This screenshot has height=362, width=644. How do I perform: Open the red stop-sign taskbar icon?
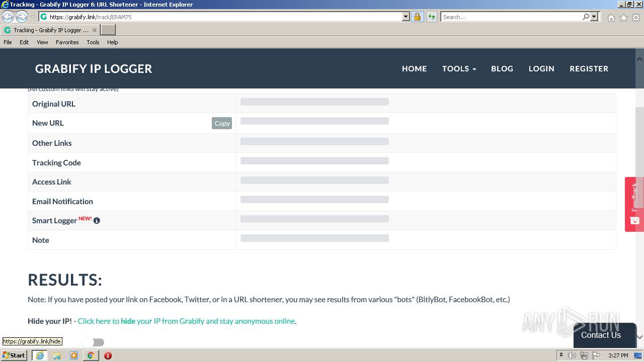108,355
